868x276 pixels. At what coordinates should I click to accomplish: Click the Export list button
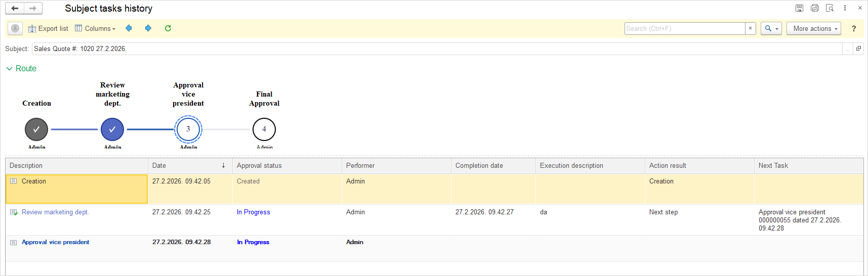coord(48,29)
